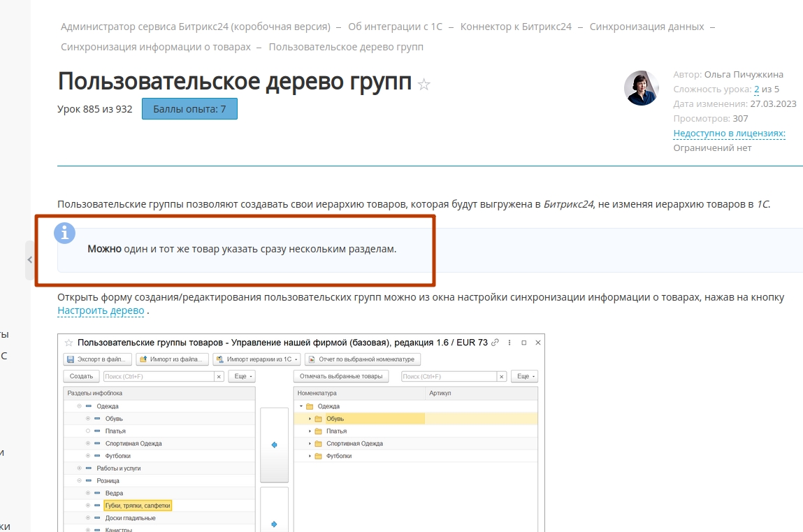Expand the Работы и услуги section
Screen dimensions: 803x532
(x=80, y=468)
